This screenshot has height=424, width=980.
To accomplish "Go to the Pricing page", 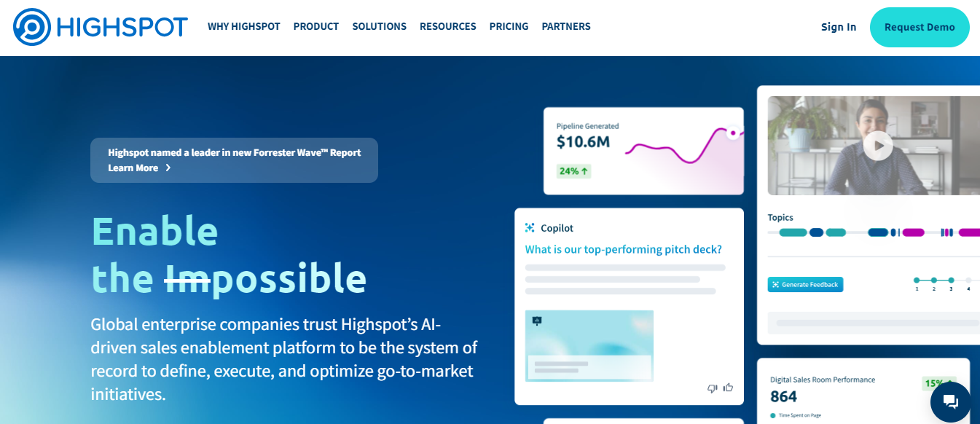I will click(509, 27).
